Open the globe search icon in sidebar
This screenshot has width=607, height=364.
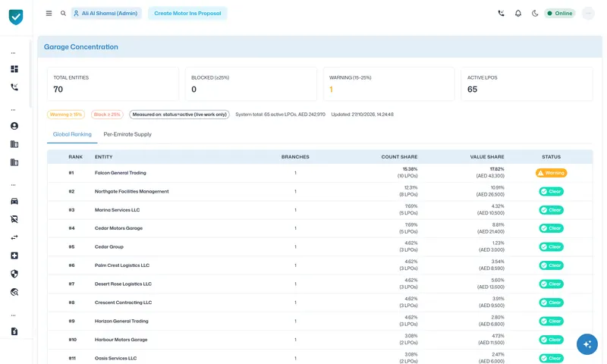pyautogui.click(x=14, y=292)
